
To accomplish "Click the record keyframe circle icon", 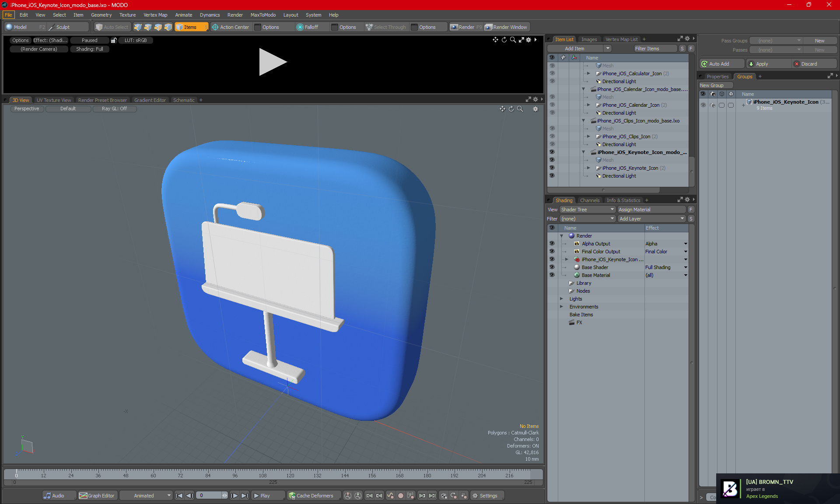I will point(400,496).
